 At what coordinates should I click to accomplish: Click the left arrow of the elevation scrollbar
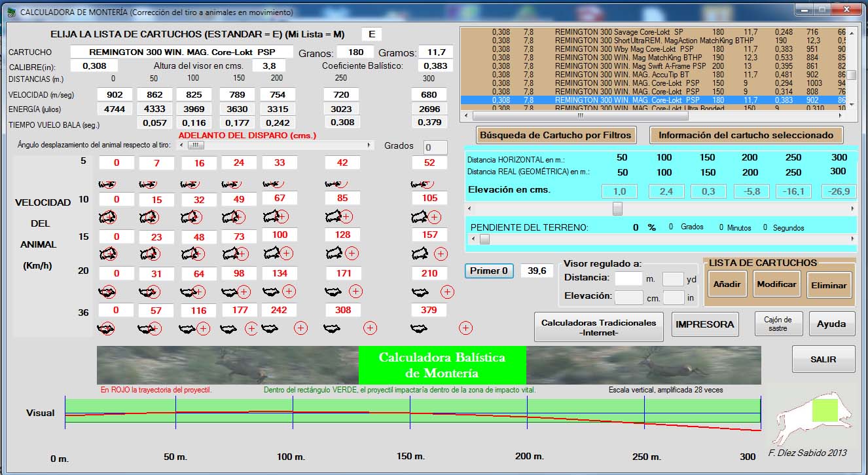tap(469, 208)
